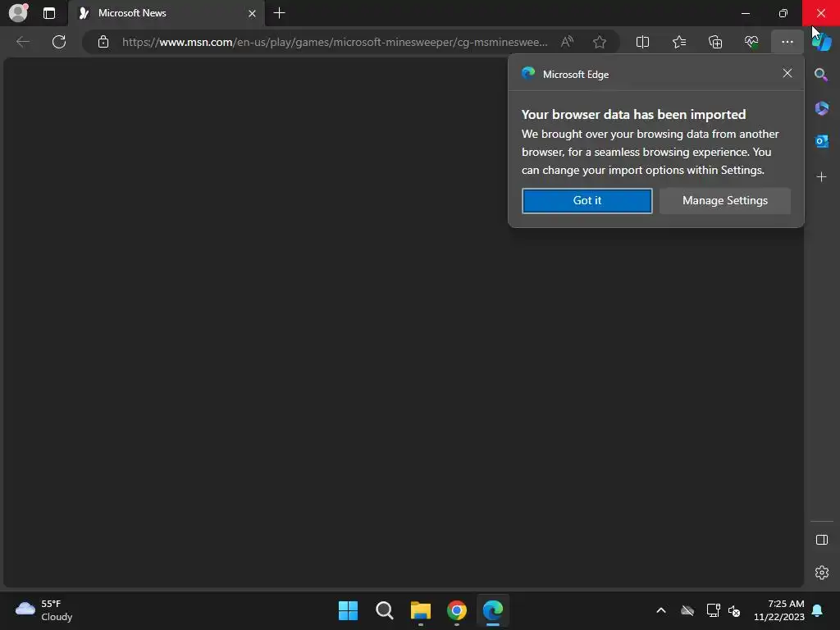Click the msn.com address bar URL

click(335, 42)
